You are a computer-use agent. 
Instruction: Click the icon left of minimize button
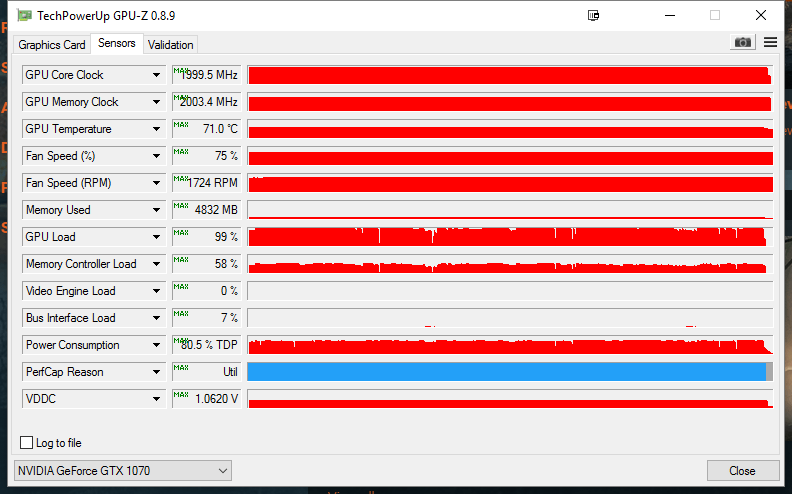coord(593,15)
